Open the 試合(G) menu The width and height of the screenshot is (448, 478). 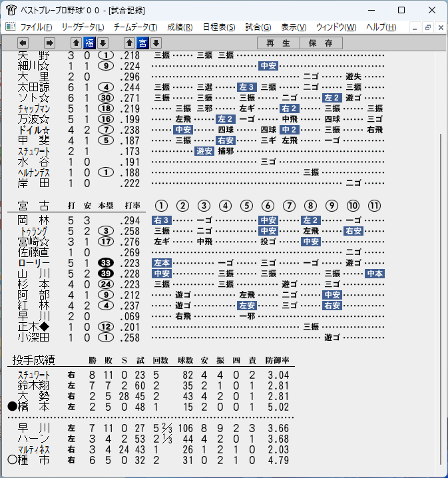tap(258, 27)
